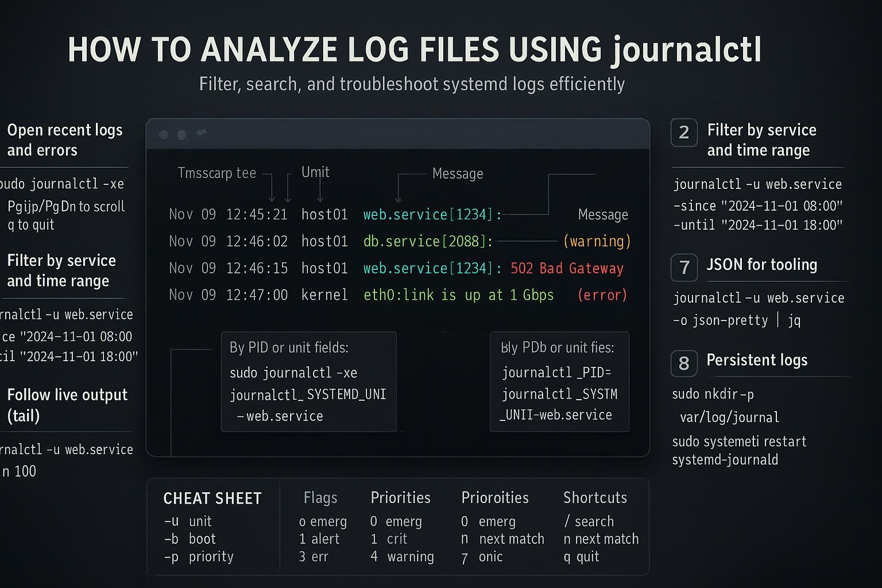Screen dimensions: 882x588
Task: Open the Bly PDb or unit fies panel
Action: [559, 381]
